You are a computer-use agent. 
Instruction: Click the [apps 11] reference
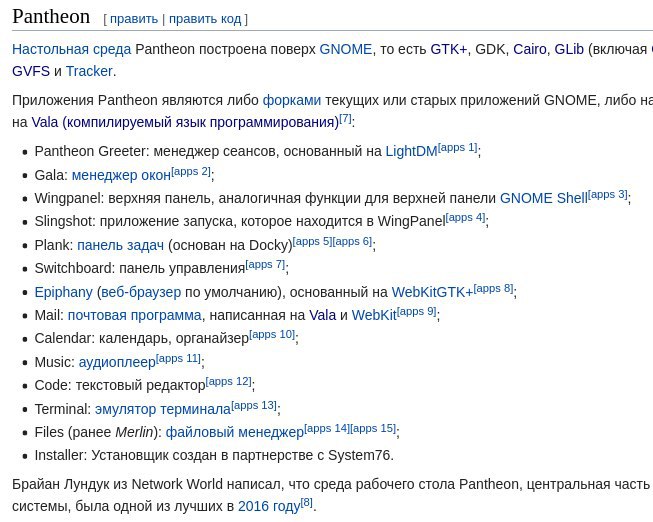[178, 359]
